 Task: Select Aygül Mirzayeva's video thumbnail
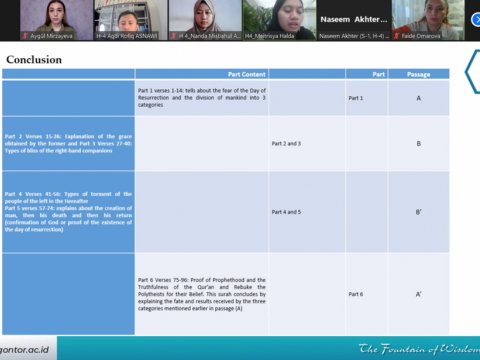click(x=56, y=20)
